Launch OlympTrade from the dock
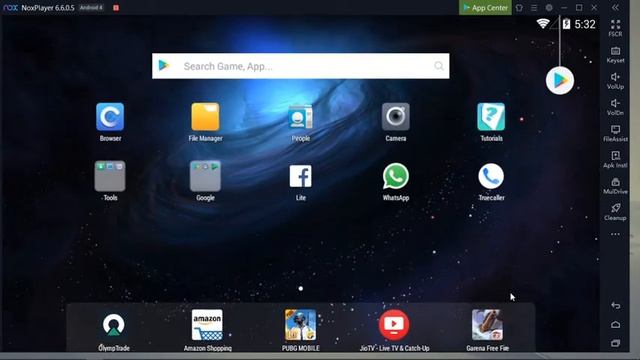Image resolution: width=640 pixels, height=360 pixels. [114, 325]
